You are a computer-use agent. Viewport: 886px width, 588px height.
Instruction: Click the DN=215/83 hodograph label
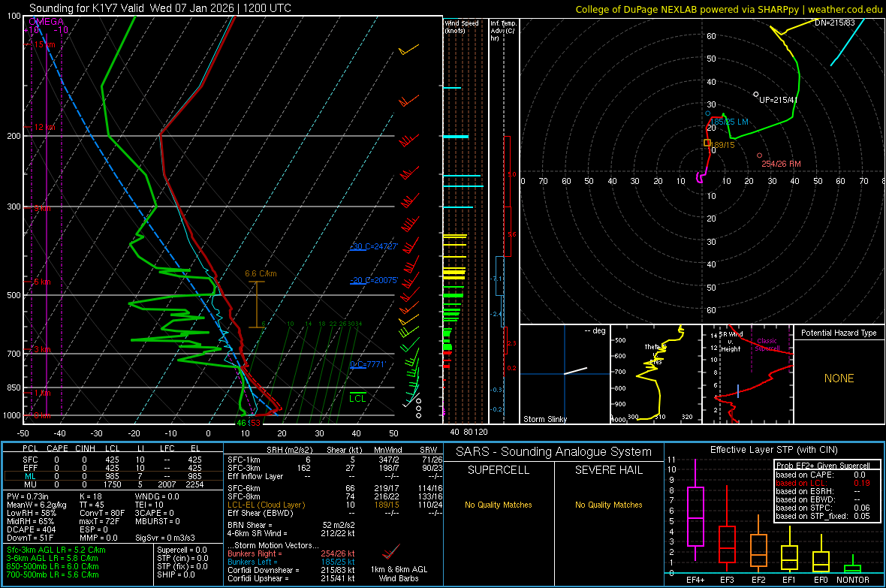(x=835, y=23)
